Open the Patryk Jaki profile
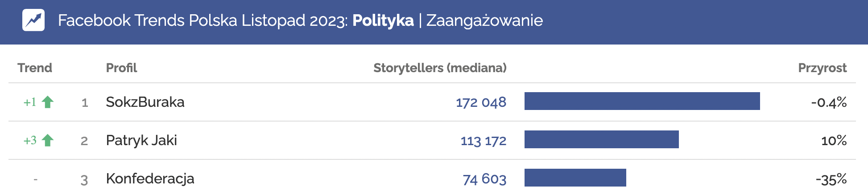Screen dimensions: 868x195 point(141,140)
